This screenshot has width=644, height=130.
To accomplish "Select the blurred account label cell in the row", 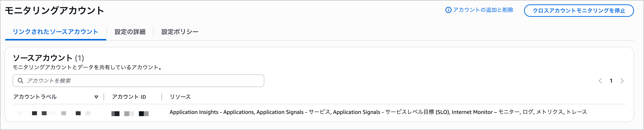I will pyautogui.click(x=54, y=113).
